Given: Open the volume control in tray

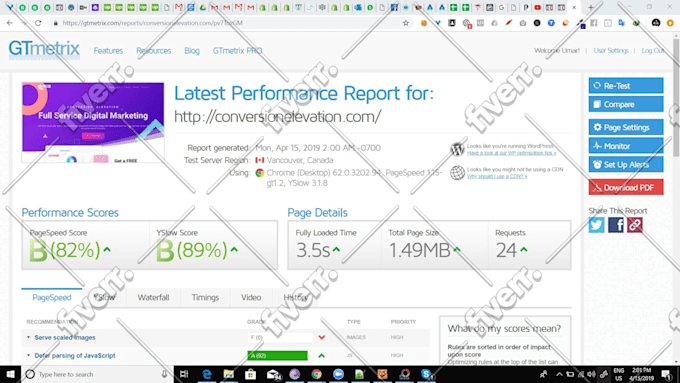Looking at the screenshot, I should 591,374.
